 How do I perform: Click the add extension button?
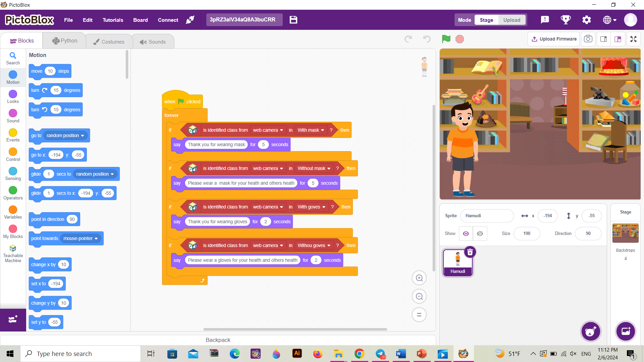13,319
